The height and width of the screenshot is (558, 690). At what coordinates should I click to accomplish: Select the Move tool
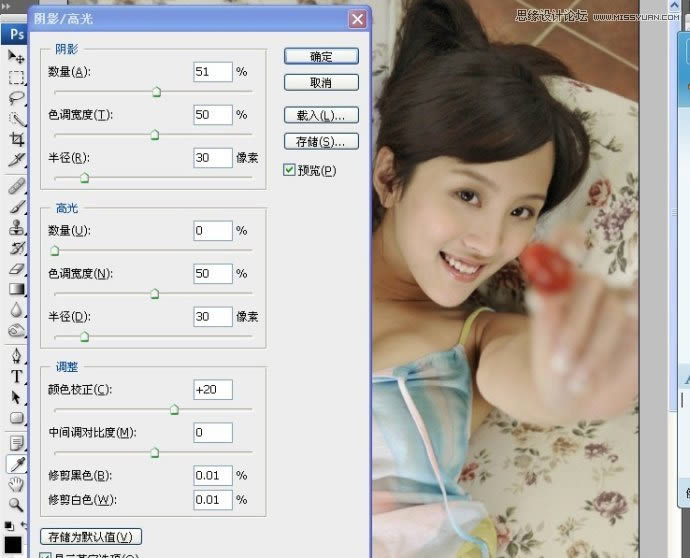(16, 56)
